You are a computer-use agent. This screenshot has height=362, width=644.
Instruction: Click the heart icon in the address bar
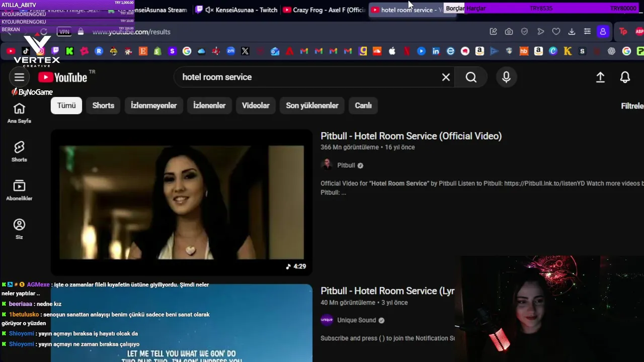tap(556, 32)
